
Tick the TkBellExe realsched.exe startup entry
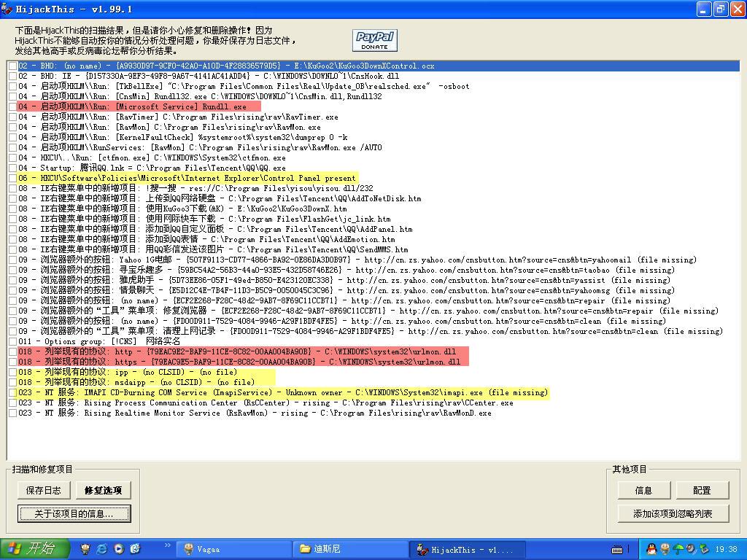[13, 86]
